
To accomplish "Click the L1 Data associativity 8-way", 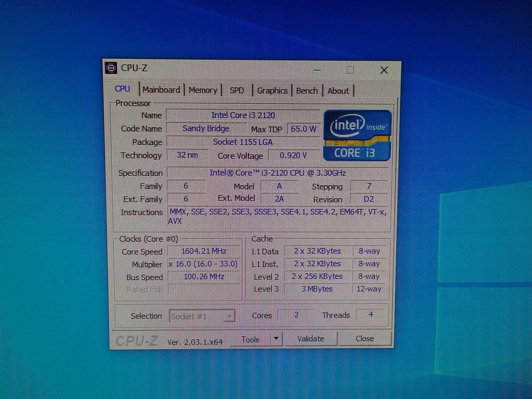I will 369,251.
